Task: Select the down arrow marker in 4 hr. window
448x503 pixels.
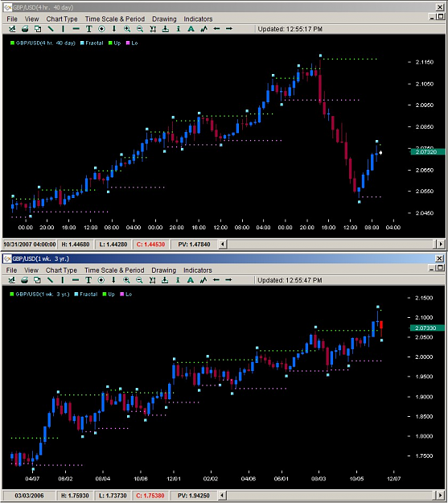Action: [114, 29]
